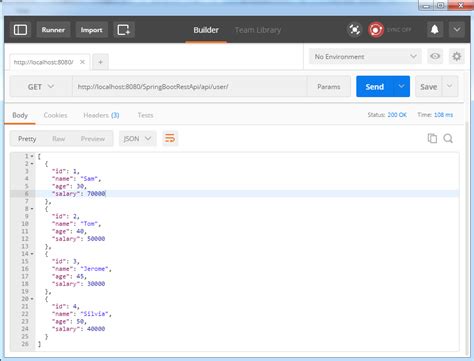The width and height of the screenshot is (474, 361).
Task: Close the localhost:8080 request tab
Action: click(x=82, y=62)
